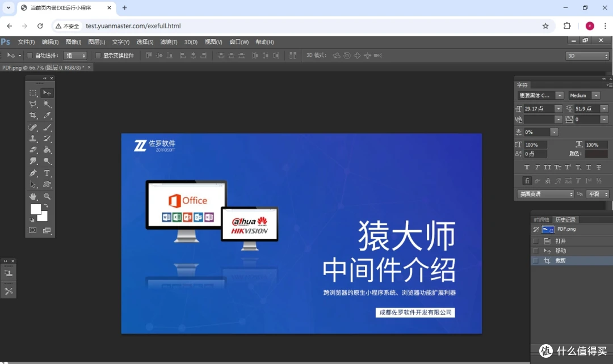This screenshot has height=364, width=613.
Task: Toggle strikethrough text style
Action: (599, 167)
